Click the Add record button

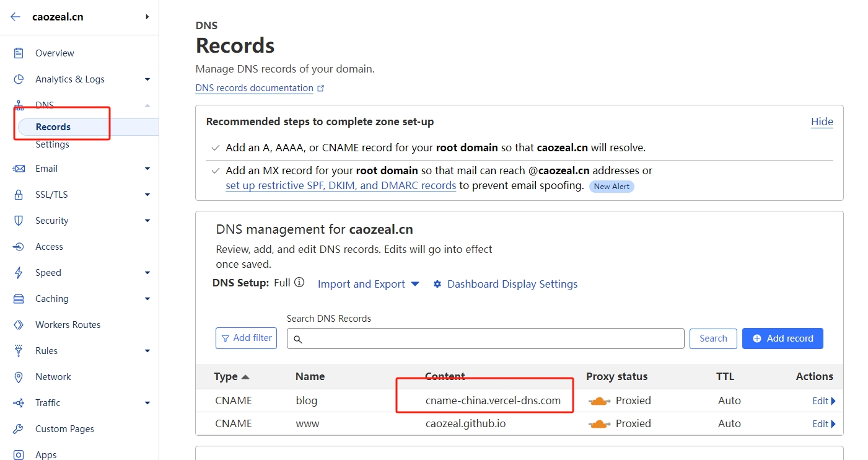pyautogui.click(x=783, y=338)
